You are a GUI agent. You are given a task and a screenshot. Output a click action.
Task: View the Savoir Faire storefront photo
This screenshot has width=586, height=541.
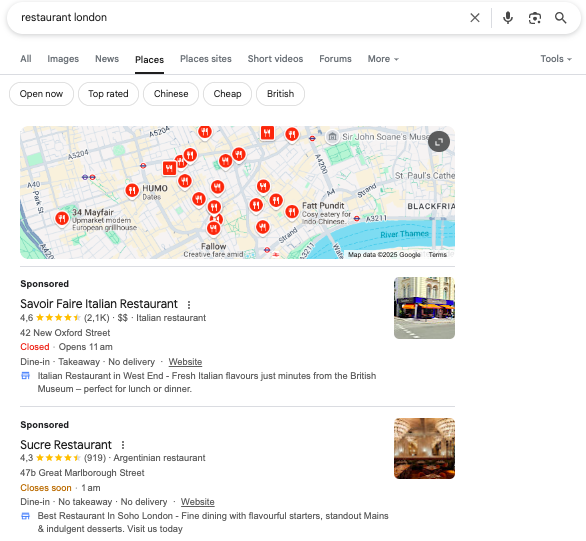click(x=424, y=308)
